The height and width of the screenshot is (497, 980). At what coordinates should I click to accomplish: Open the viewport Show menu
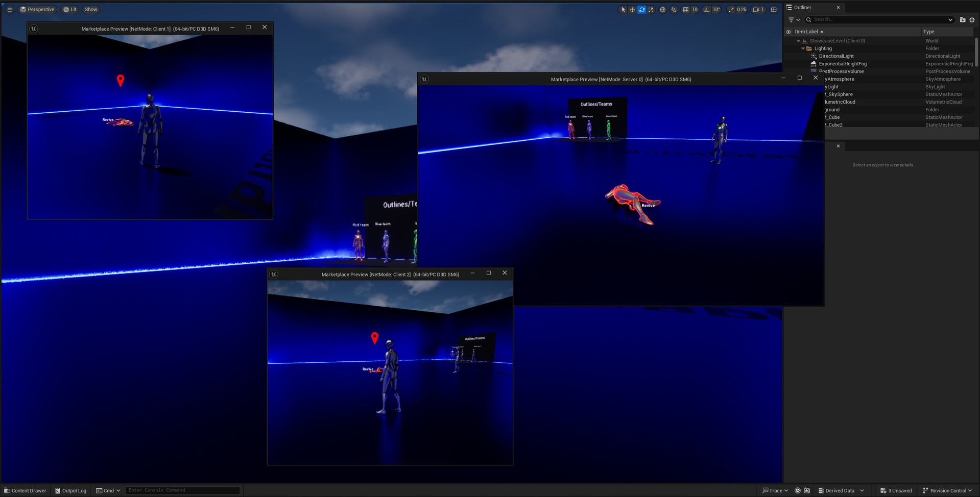pos(91,10)
